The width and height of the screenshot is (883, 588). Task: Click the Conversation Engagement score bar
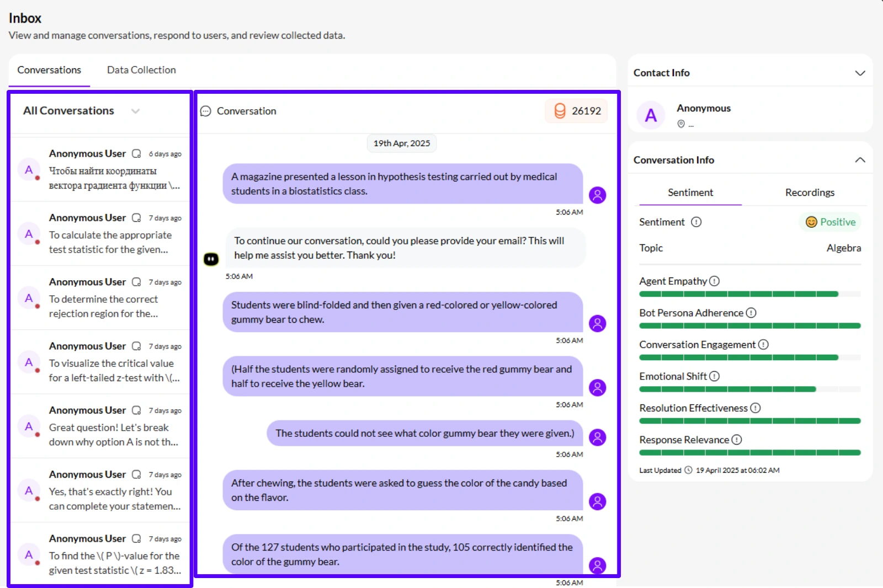tap(750, 357)
